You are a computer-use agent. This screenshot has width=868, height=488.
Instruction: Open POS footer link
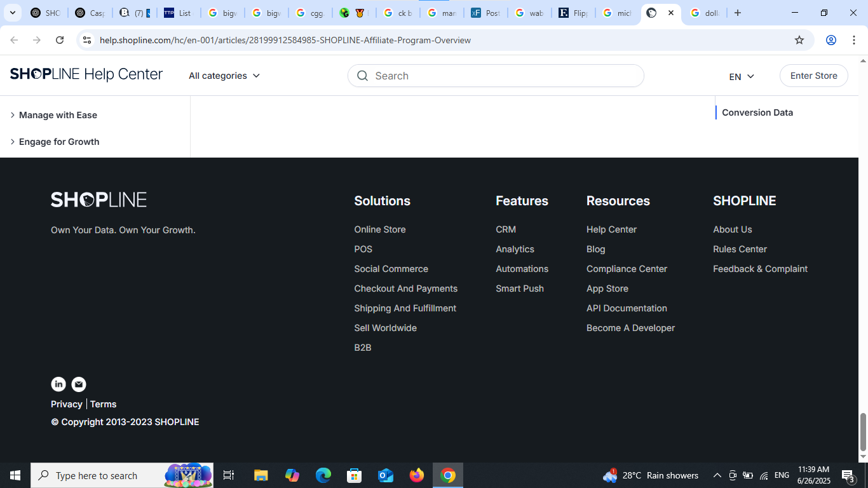[363, 249]
